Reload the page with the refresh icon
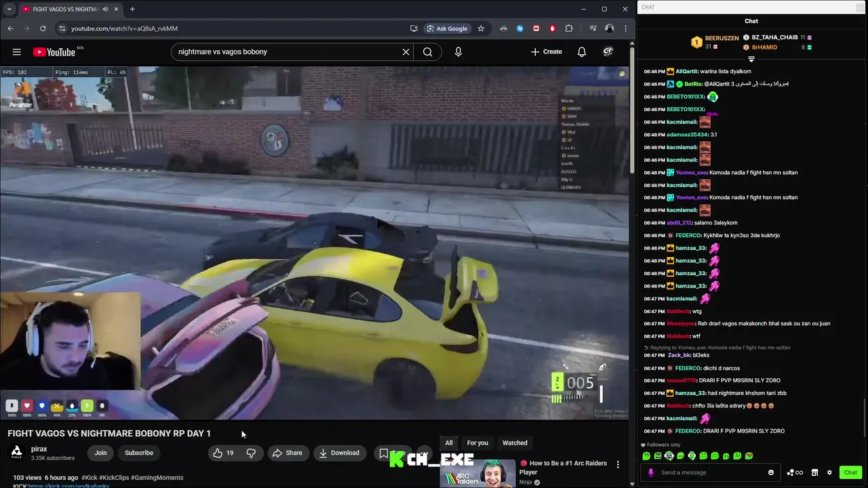Screen dimensions: 868x488 tap(43, 28)
